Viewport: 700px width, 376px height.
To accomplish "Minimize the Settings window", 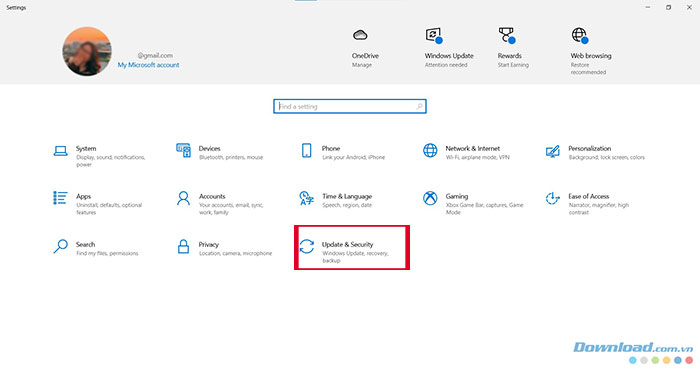I will click(x=648, y=7).
